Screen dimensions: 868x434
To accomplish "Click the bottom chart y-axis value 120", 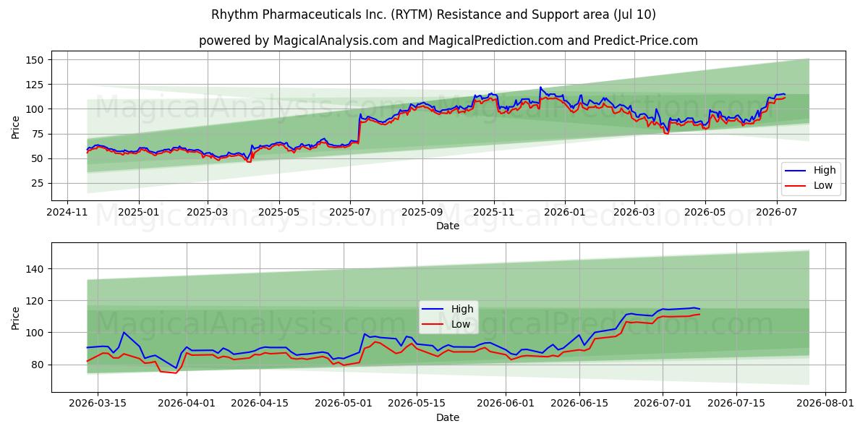I will coord(36,301).
